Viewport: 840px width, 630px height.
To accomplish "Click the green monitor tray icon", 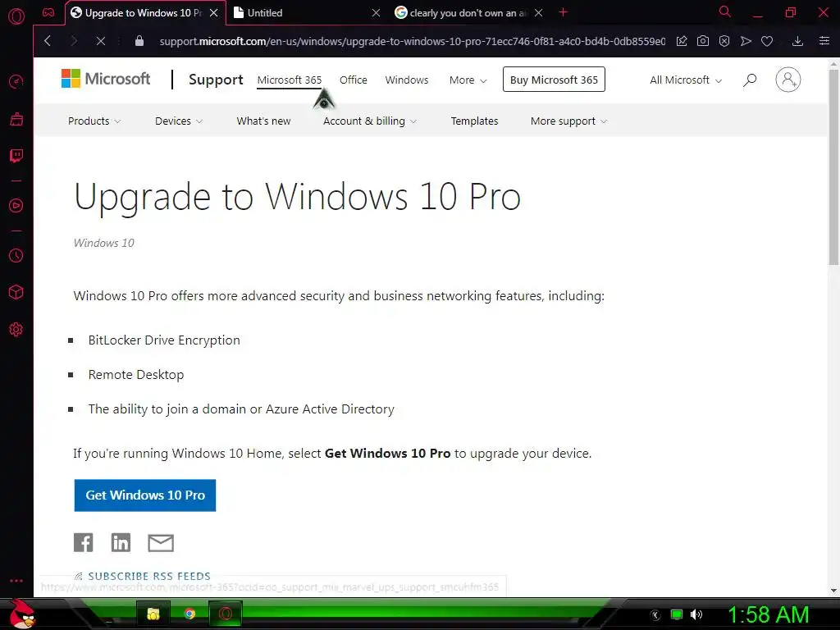I will pyautogui.click(x=677, y=614).
